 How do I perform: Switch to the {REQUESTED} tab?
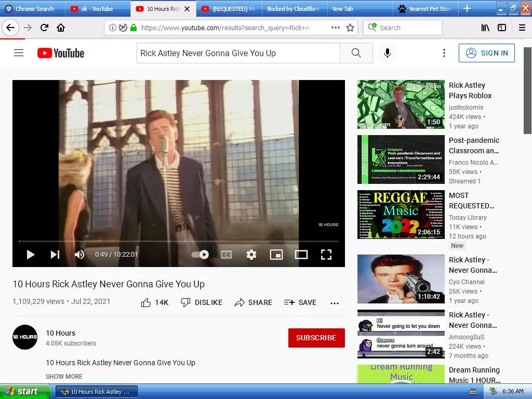pyautogui.click(x=229, y=8)
